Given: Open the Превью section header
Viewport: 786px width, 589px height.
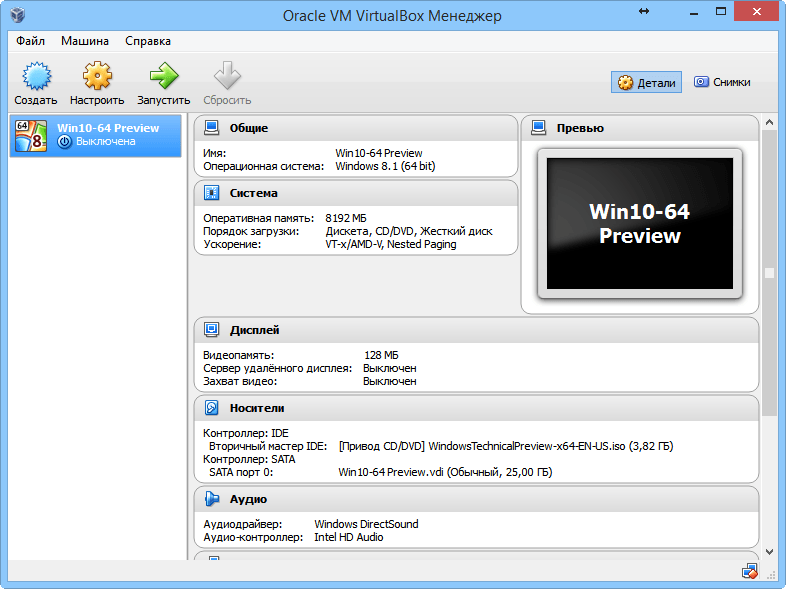Looking at the screenshot, I should click(x=580, y=128).
